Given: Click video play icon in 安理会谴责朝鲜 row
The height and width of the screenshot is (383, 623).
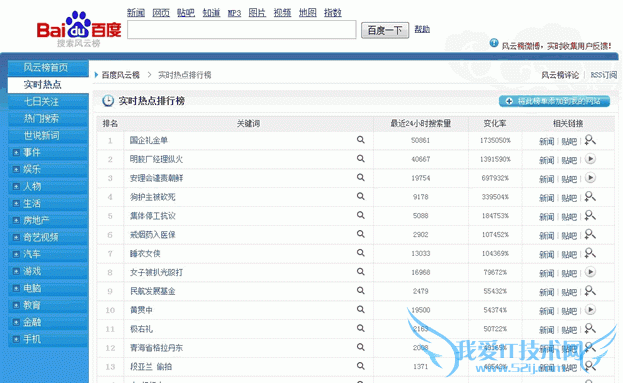Looking at the screenshot, I should click(590, 178).
